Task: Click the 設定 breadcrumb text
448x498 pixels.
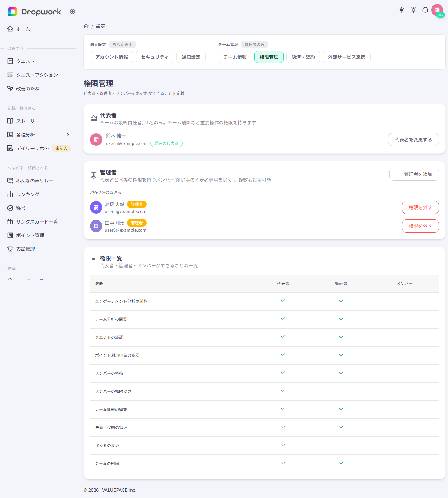Action: pos(100,26)
